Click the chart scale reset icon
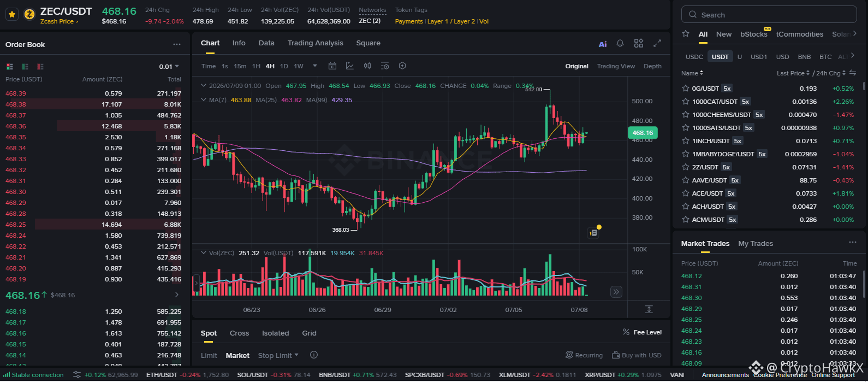 pyautogui.click(x=649, y=309)
